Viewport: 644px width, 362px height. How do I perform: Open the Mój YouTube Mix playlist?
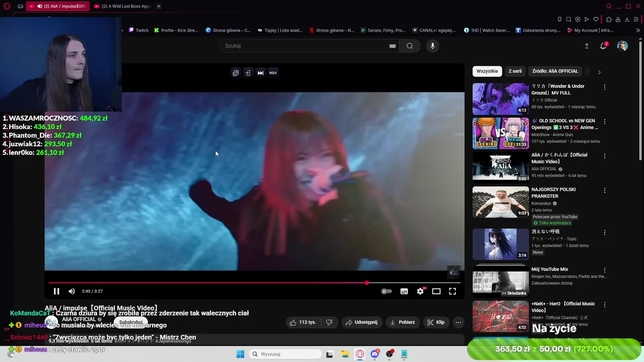click(x=501, y=282)
